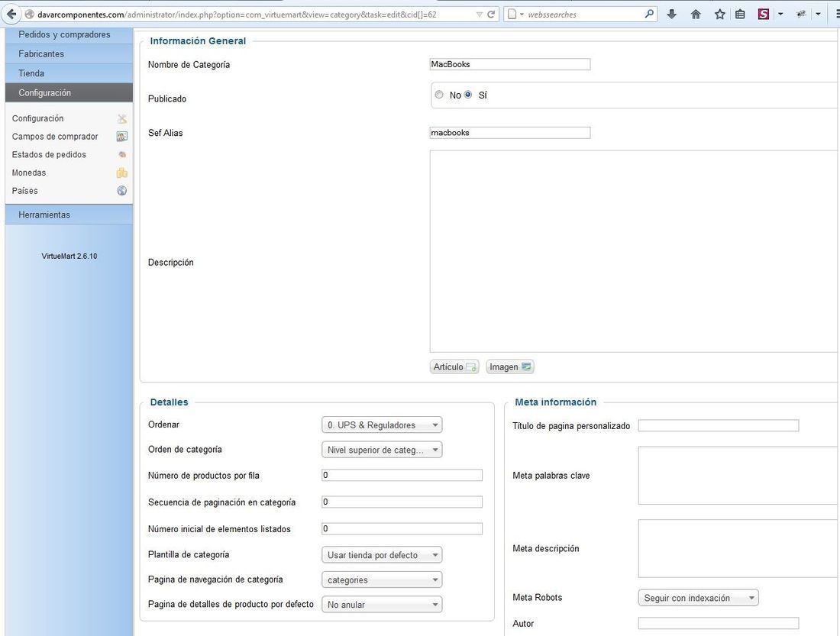Click the address bar URL
The height and width of the screenshot is (636, 840).
(x=237, y=15)
